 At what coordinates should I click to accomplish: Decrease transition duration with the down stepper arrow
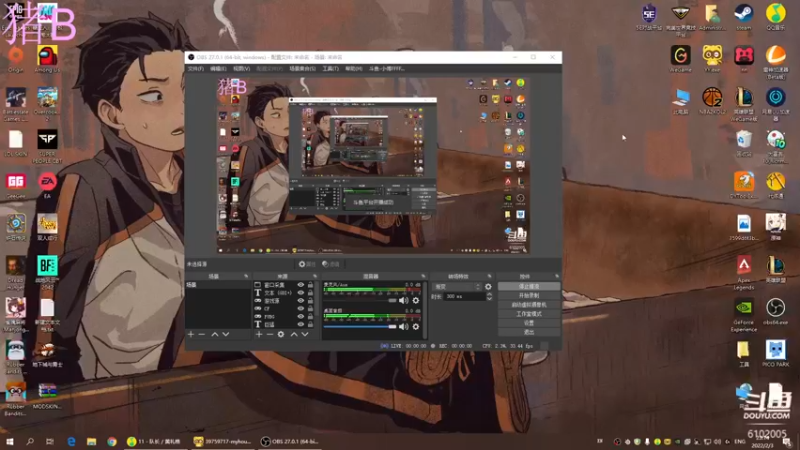489,298
